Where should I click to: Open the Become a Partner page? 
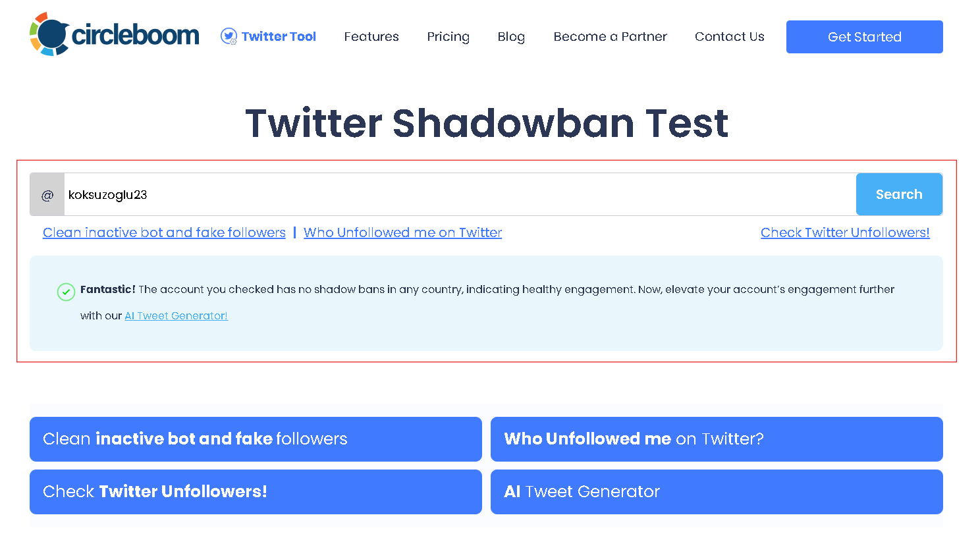pyautogui.click(x=610, y=37)
